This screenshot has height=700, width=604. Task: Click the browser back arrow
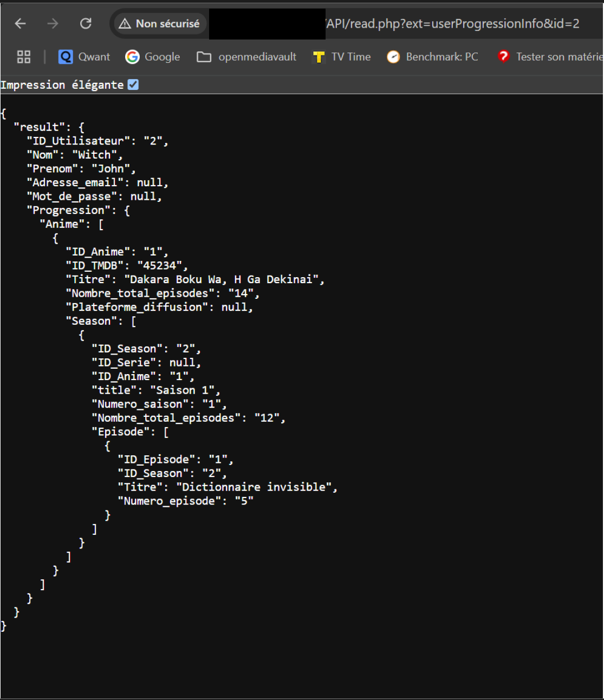21,24
